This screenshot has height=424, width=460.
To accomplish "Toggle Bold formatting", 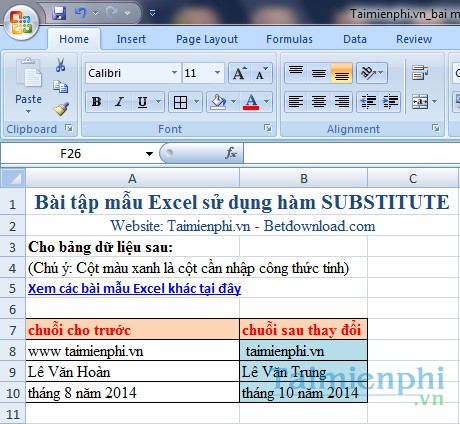I will (x=97, y=102).
